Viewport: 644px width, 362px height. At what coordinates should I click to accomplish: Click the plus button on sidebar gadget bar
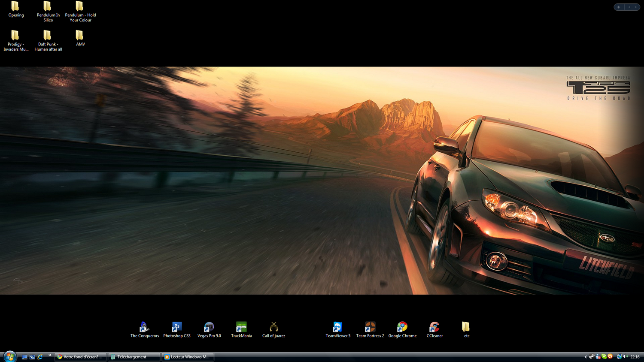click(619, 7)
